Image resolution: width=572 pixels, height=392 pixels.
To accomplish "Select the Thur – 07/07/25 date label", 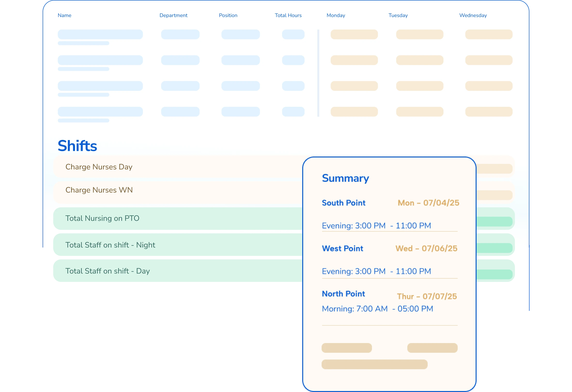I will pyautogui.click(x=427, y=296).
